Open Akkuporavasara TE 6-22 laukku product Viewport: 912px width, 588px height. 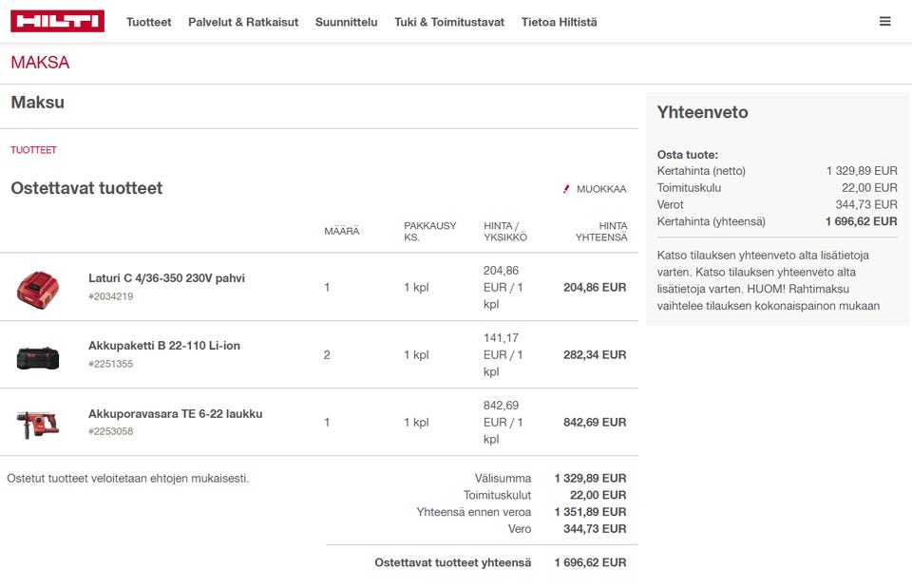[175, 413]
